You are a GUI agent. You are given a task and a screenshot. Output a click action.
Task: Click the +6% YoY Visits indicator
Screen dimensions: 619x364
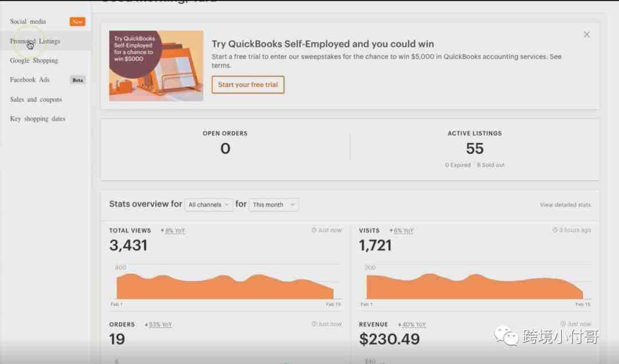coord(401,230)
